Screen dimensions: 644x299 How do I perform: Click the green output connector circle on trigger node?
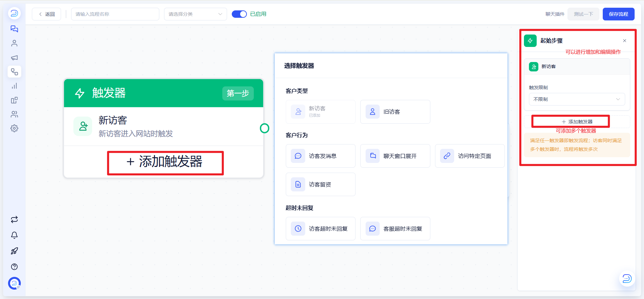coord(265,128)
